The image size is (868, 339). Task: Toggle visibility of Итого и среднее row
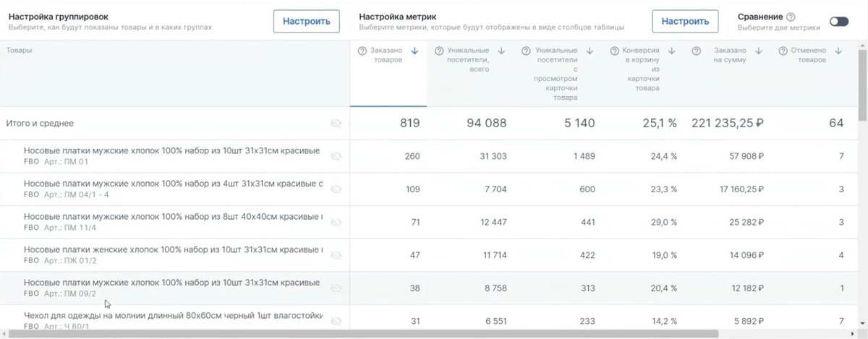[336, 124]
